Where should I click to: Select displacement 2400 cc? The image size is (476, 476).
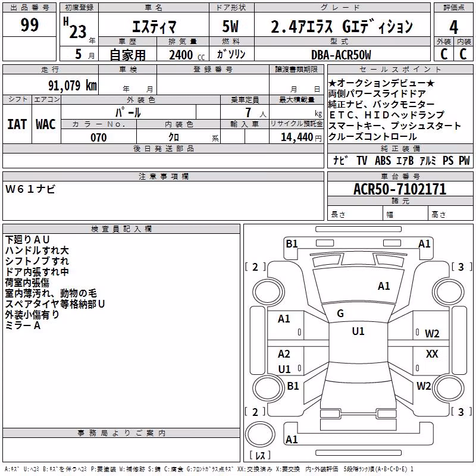(x=187, y=55)
